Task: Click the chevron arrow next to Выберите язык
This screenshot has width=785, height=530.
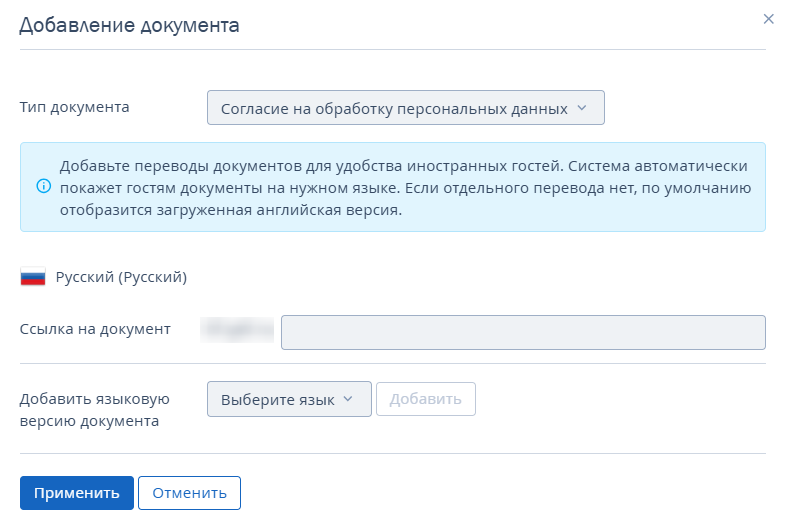Action: (x=348, y=399)
